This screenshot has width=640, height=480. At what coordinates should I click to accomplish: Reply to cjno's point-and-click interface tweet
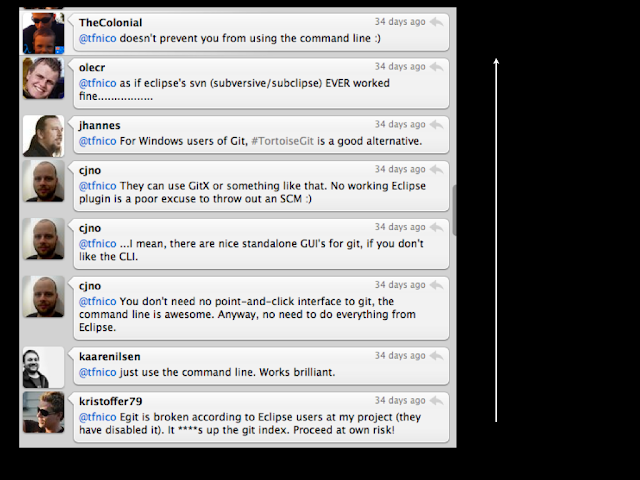click(437, 285)
